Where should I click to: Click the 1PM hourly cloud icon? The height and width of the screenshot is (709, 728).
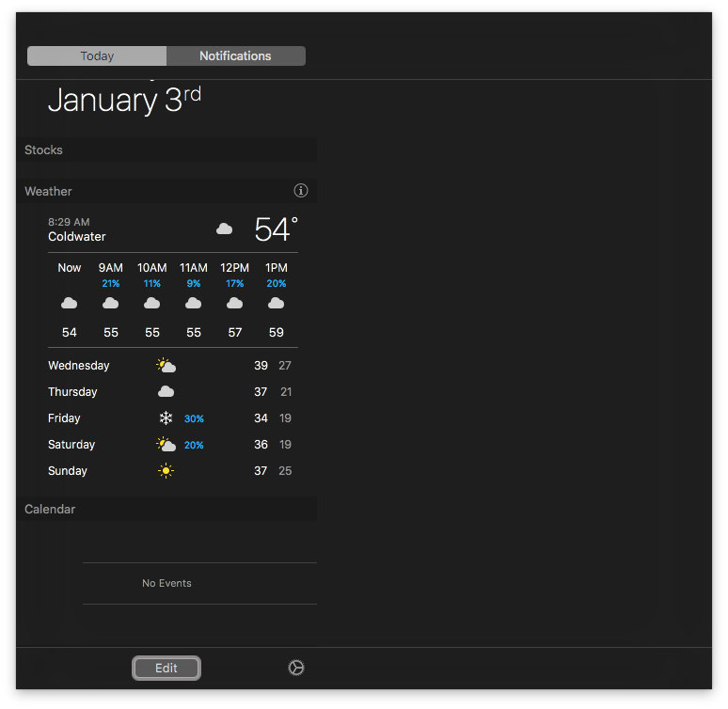pos(277,303)
